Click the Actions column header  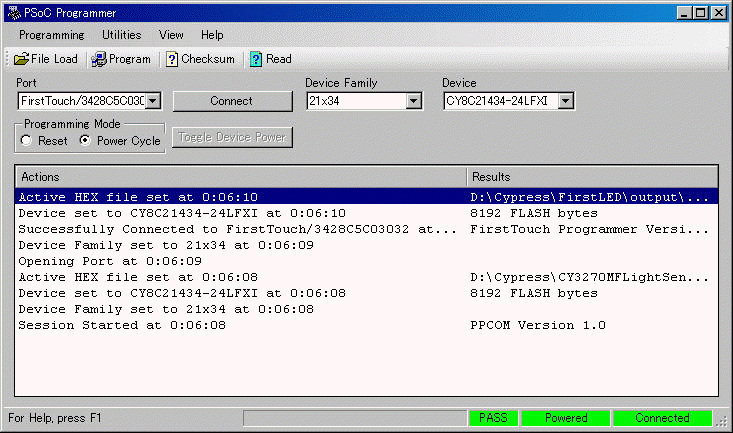pyautogui.click(x=241, y=177)
